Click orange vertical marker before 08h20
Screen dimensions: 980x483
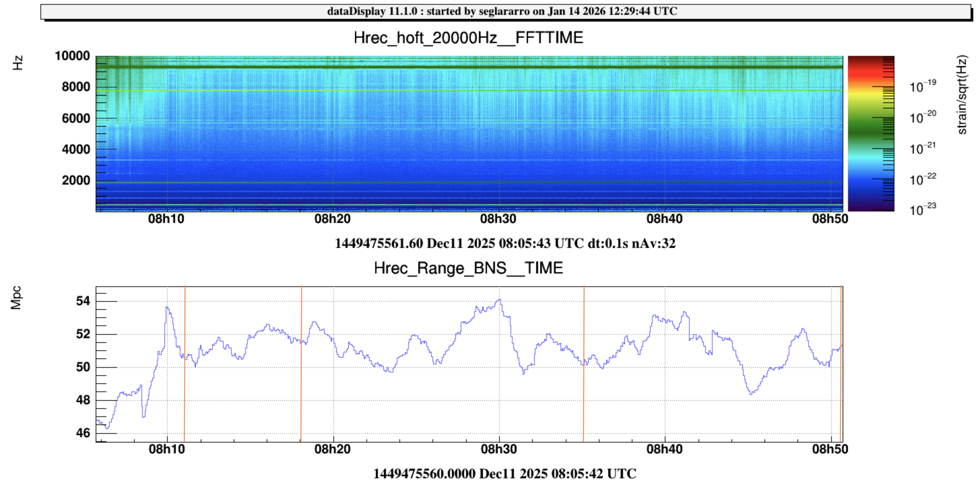pos(301,381)
